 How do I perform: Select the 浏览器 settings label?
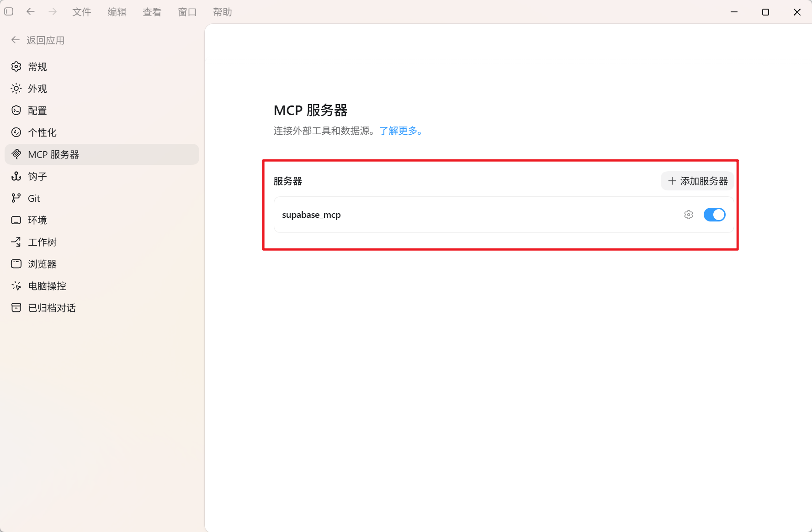coord(42,264)
